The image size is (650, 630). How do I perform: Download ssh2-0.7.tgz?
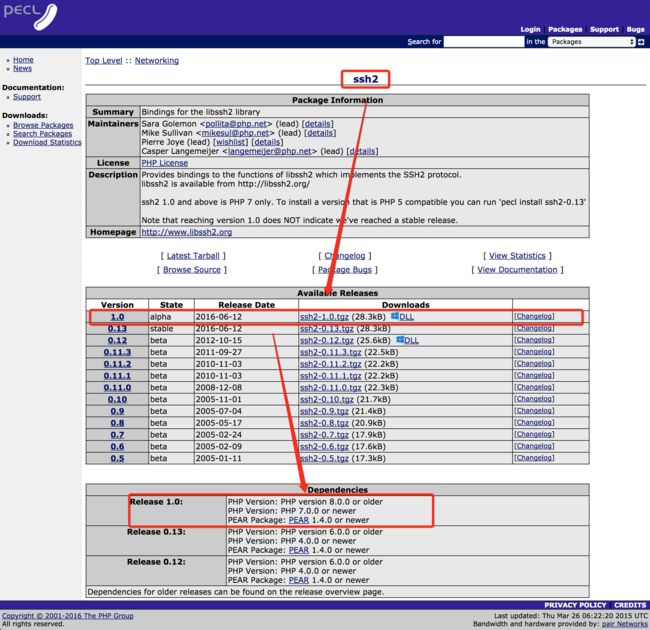click(324, 435)
